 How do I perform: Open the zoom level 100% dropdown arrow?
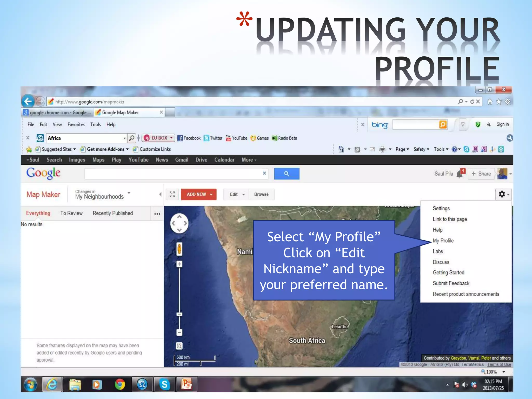pos(504,372)
